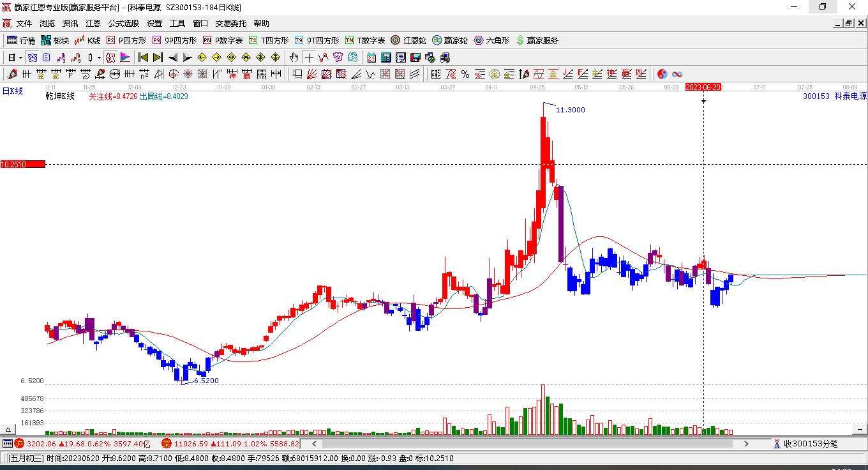Open P四方形 square chart

click(x=126, y=40)
